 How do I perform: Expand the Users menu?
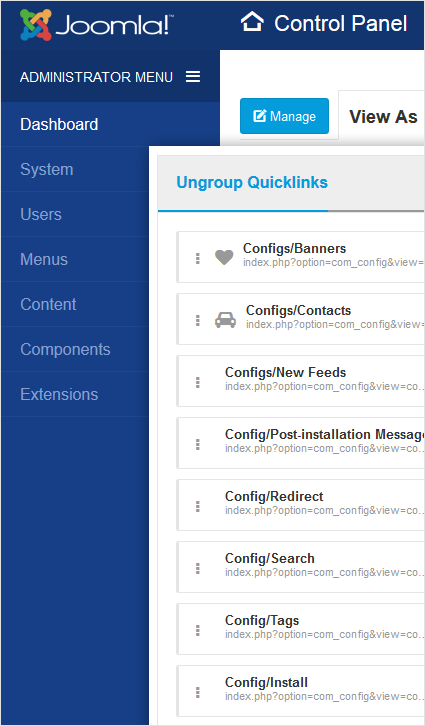coord(75,214)
